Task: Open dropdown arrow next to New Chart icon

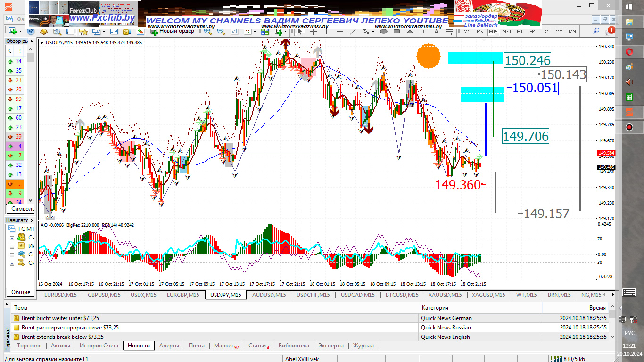Action: tap(21, 32)
